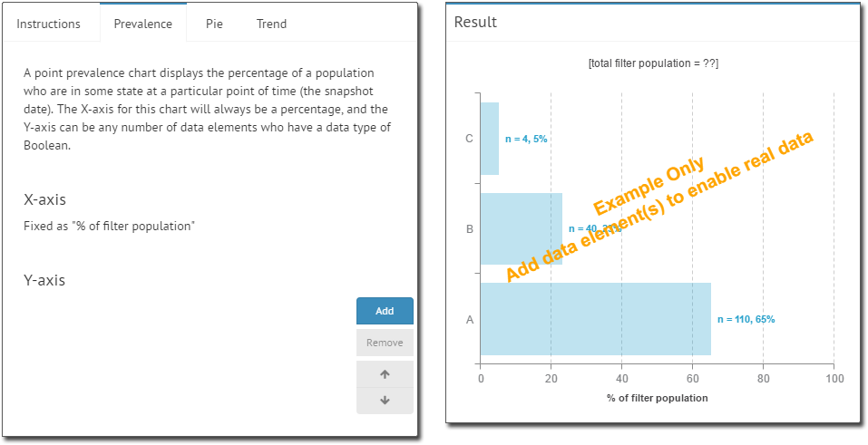868x445 pixels.
Task: Select the Prevalence tab
Action: 142,24
